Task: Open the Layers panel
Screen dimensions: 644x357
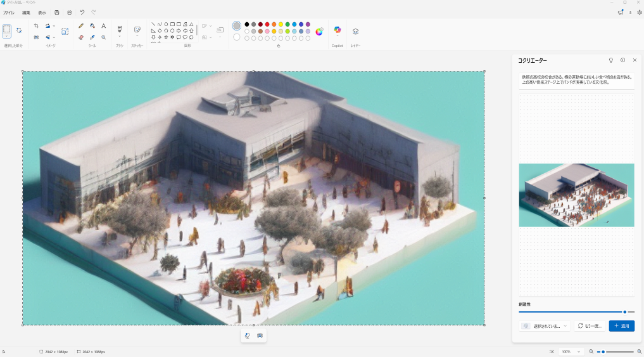Action: pos(355,31)
